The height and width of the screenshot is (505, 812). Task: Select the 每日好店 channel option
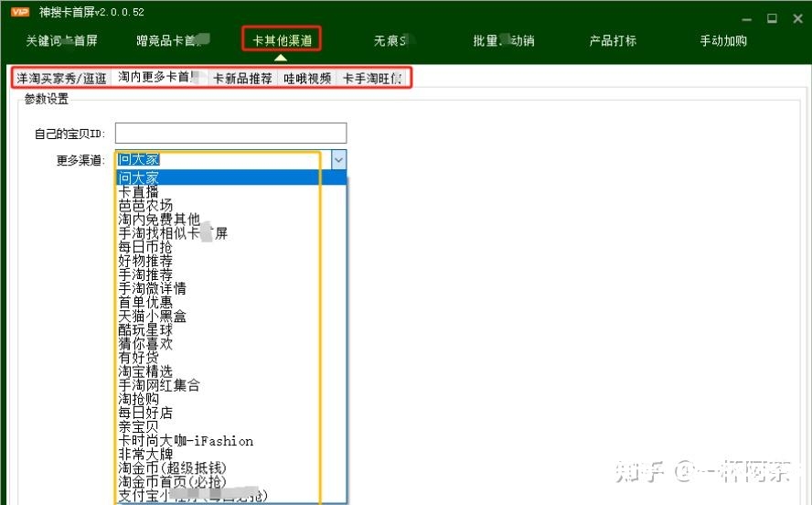145,414
